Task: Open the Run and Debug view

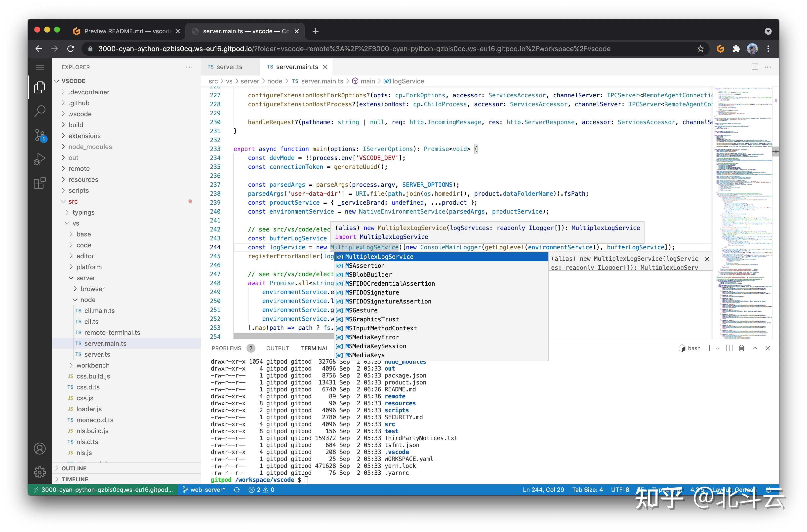Action: [x=40, y=159]
